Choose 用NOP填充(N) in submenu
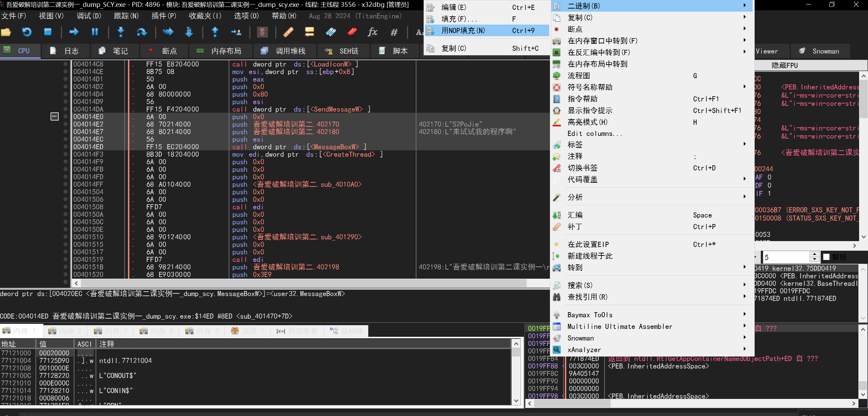 click(487, 30)
